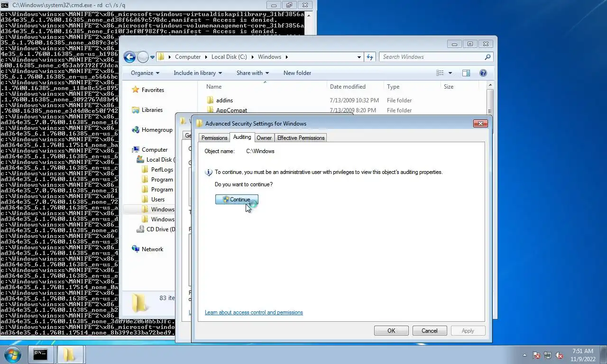Switch to the Permissions tab
Image resolution: width=607 pixels, height=364 pixels.
(x=214, y=138)
